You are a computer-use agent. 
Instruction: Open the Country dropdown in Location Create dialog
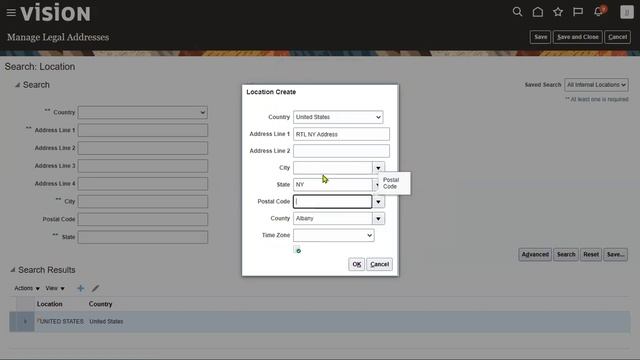coord(338,117)
